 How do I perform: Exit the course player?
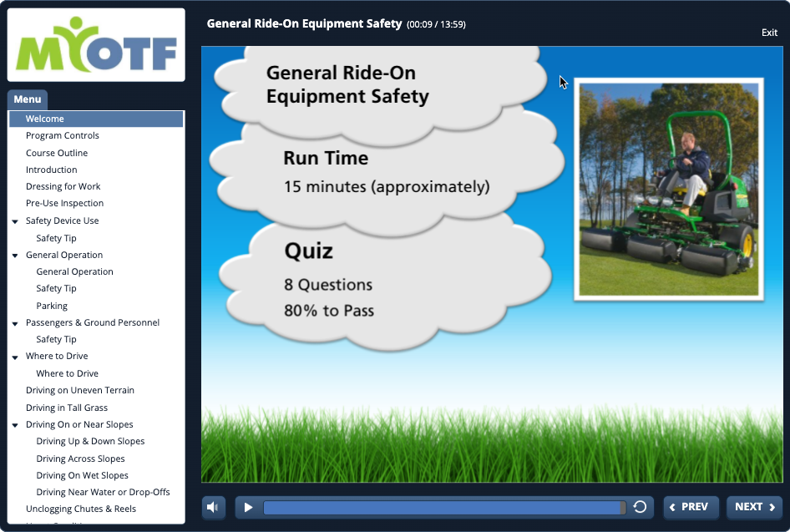coord(769,33)
